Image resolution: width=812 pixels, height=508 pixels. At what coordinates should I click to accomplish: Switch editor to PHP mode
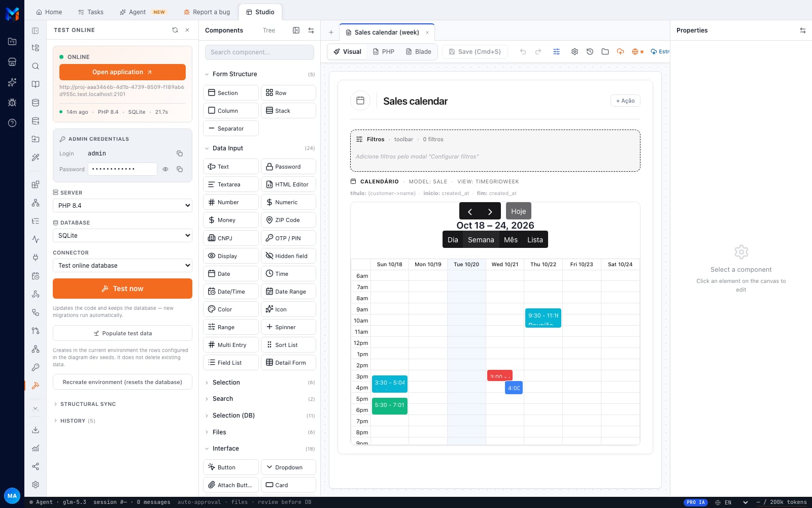click(384, 52)
